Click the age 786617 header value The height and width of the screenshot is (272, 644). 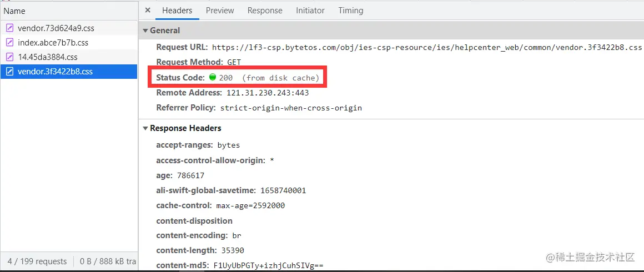tap(190, 176)
